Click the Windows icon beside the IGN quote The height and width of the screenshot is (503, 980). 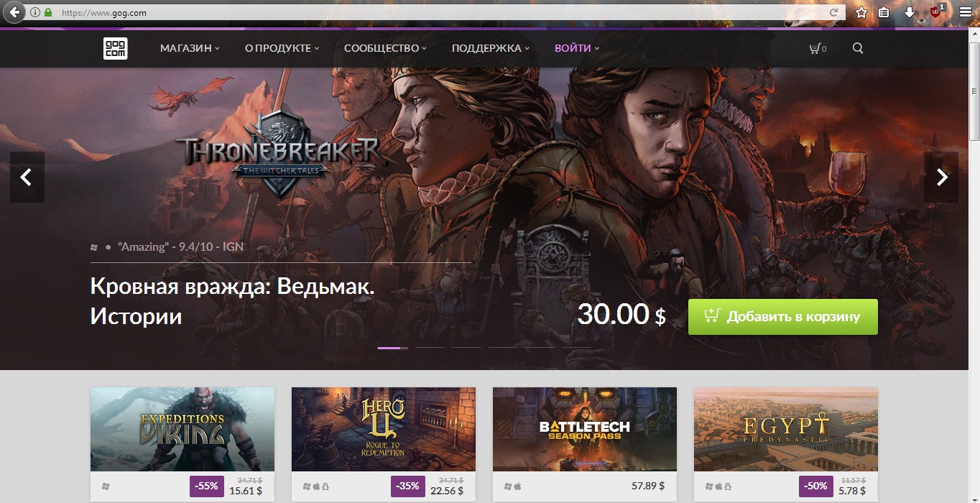click(94, 247)
